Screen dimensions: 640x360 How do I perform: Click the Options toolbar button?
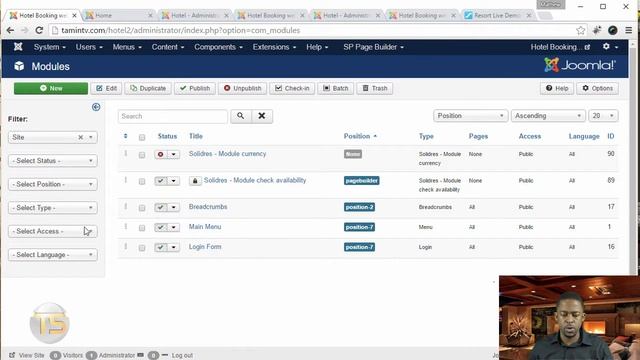(x=598, y=88)
